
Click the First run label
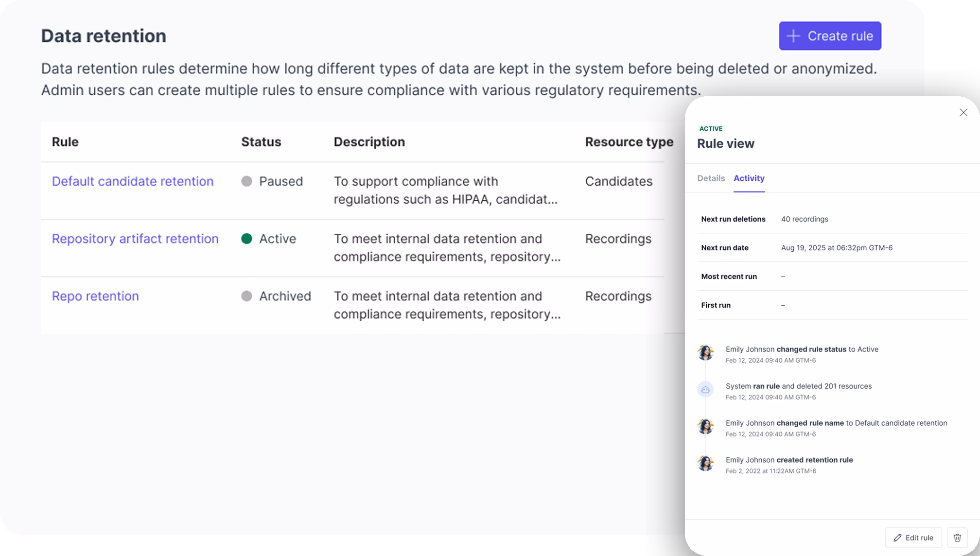pos(716,305)
